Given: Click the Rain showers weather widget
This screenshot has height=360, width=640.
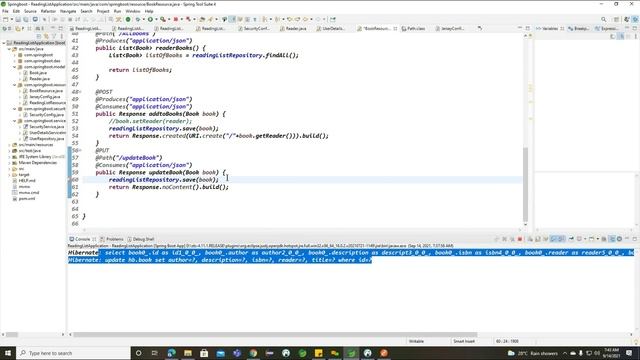Looking at the screenshot, I should tap(533, 353).
